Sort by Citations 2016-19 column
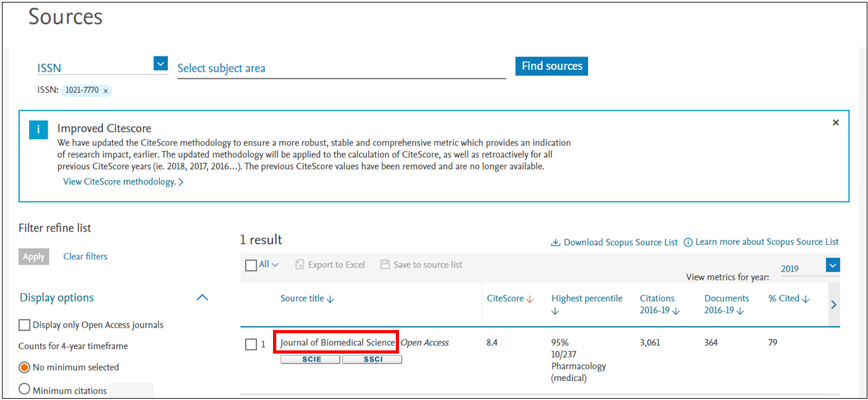Screen dimensions: 868x400 pyautogui.click(x=660, y=304)
